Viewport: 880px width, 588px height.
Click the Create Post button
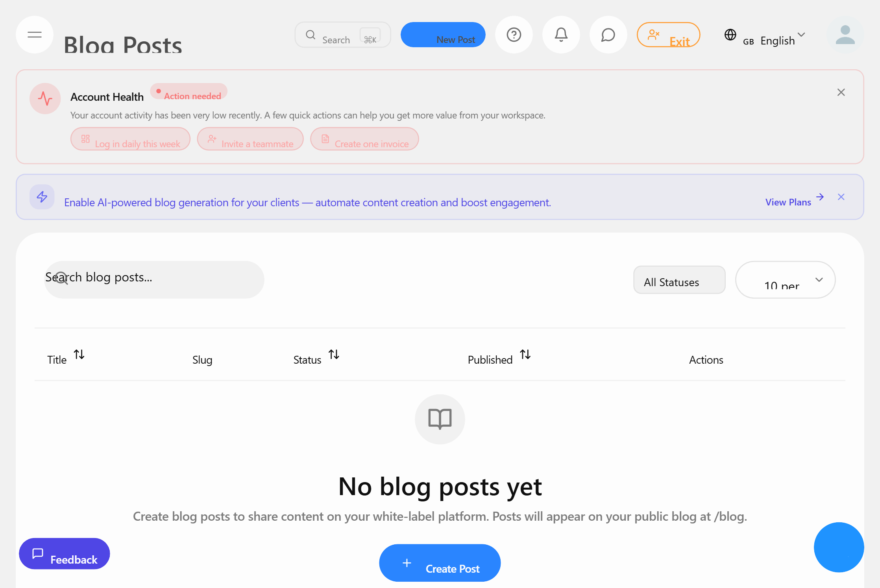pyautogui.click(x=440, y=563)
